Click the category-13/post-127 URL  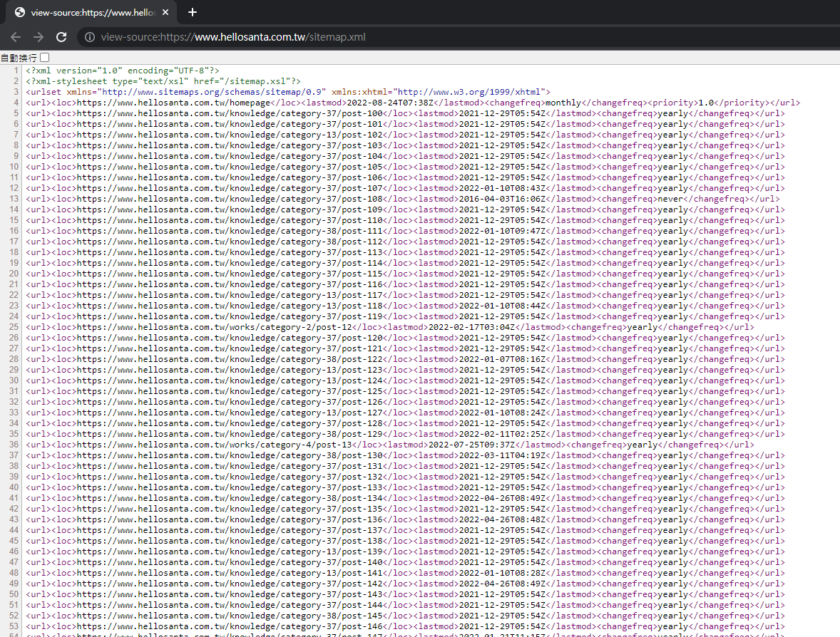(x=230, y=413)
